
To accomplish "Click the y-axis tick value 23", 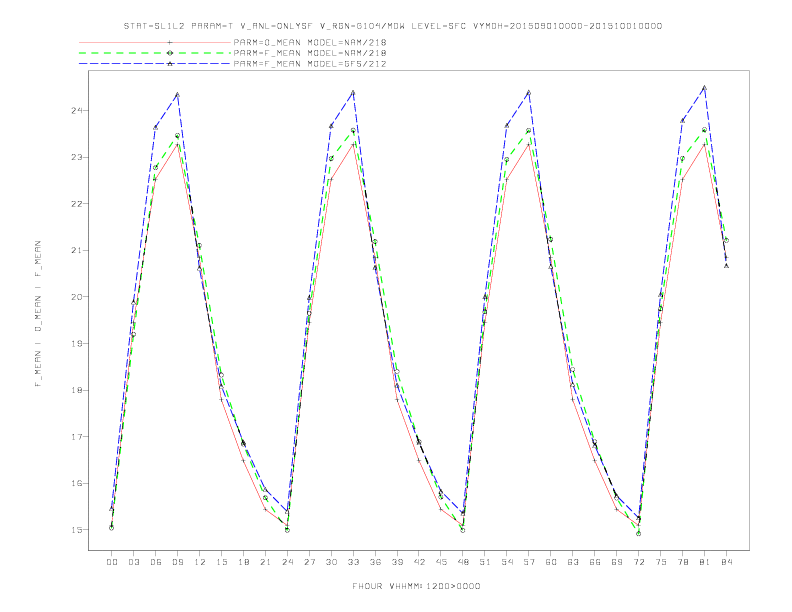I will pos(77,157).
